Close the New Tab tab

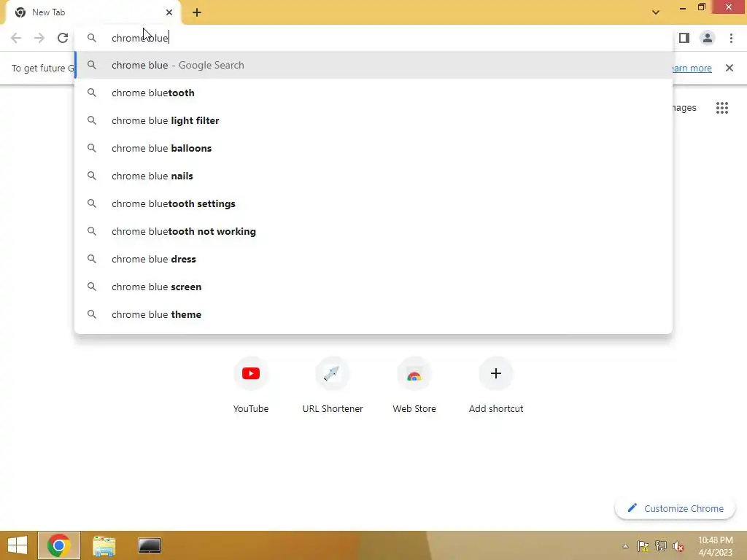click(169, 12)
